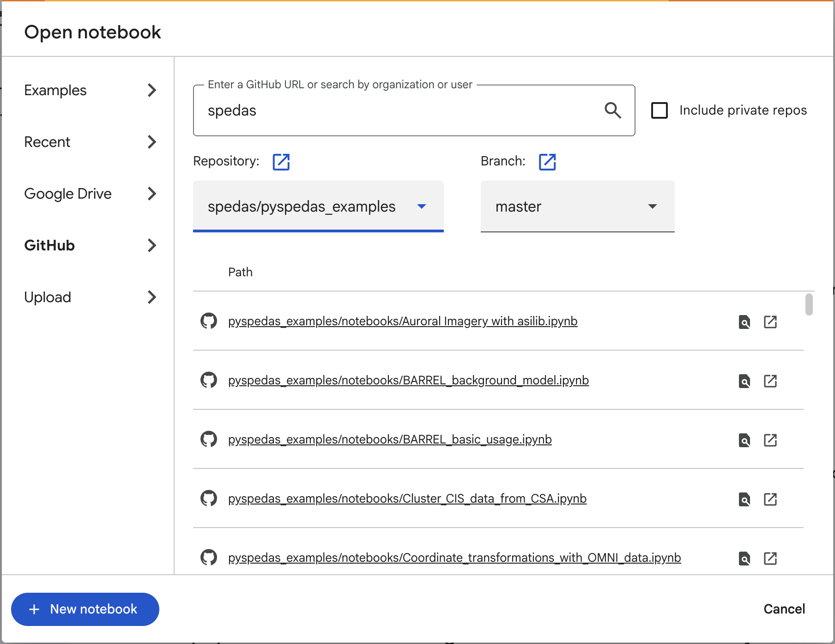
Task: Select the Recent tab in the sidebar
Action: pos(91,142)
